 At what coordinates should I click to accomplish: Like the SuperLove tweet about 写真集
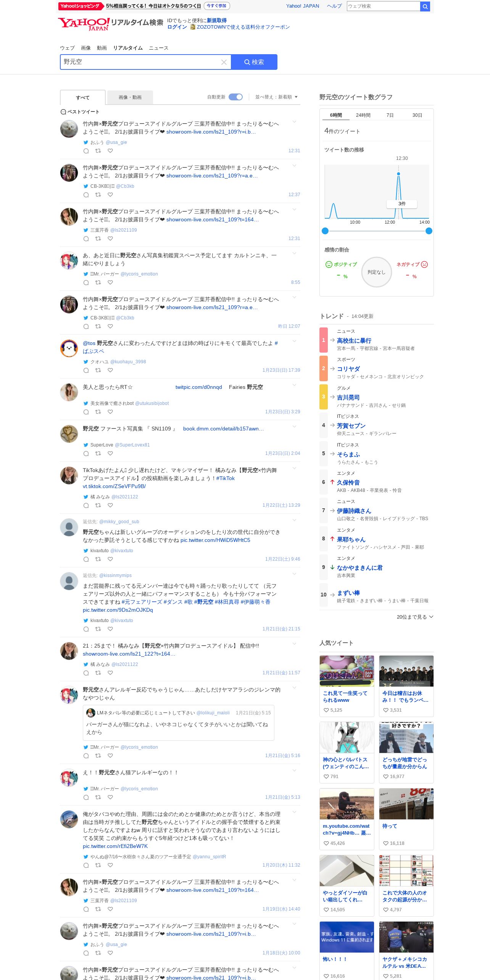pos(110,453)
